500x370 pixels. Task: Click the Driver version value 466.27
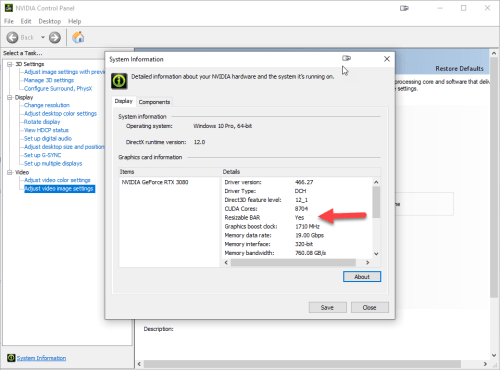304,182
